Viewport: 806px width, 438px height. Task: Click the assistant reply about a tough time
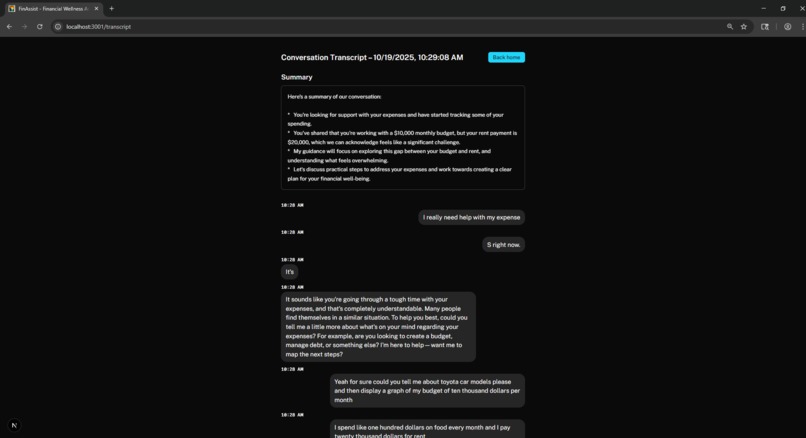coord(378,326)
